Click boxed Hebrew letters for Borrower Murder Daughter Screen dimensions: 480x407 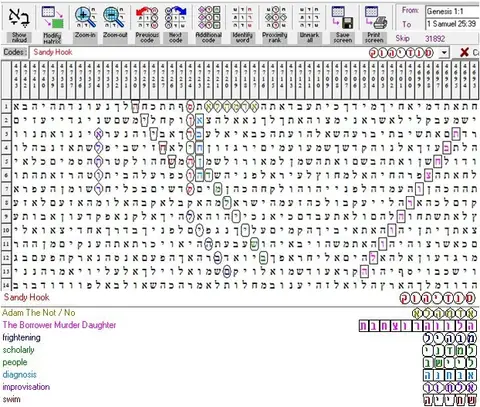pyautogui.click(x=418, y=326)
